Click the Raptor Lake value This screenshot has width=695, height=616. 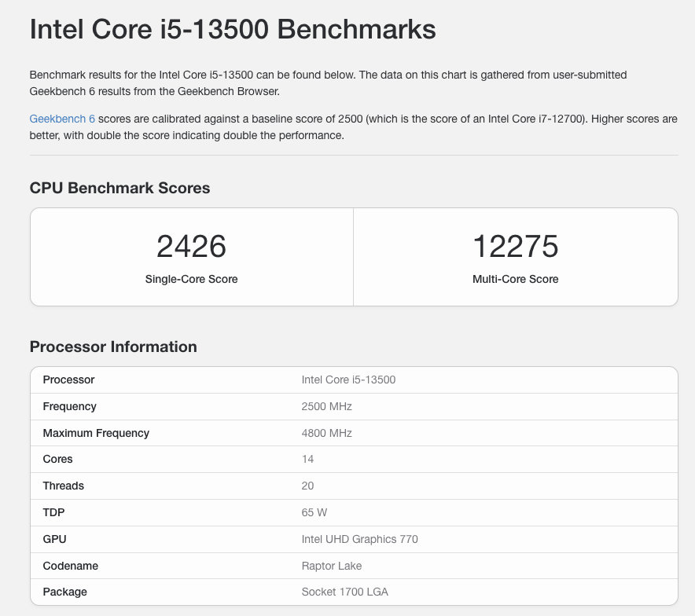(332, 566)
